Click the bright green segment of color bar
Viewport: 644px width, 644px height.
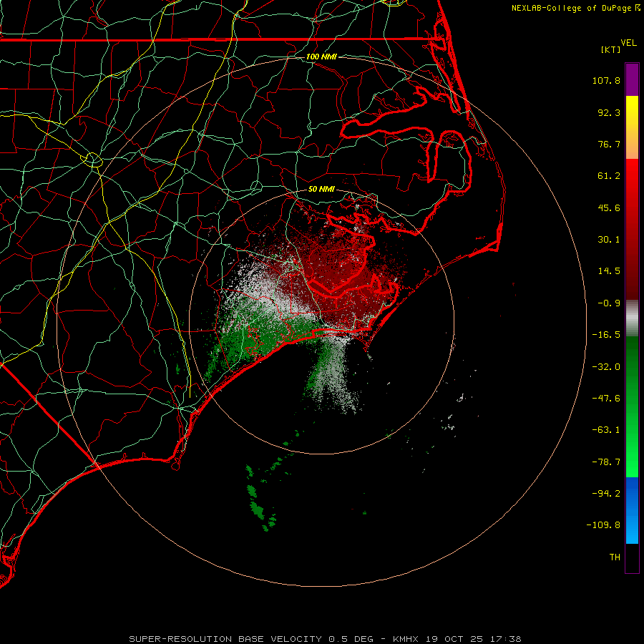pos(632,406)
